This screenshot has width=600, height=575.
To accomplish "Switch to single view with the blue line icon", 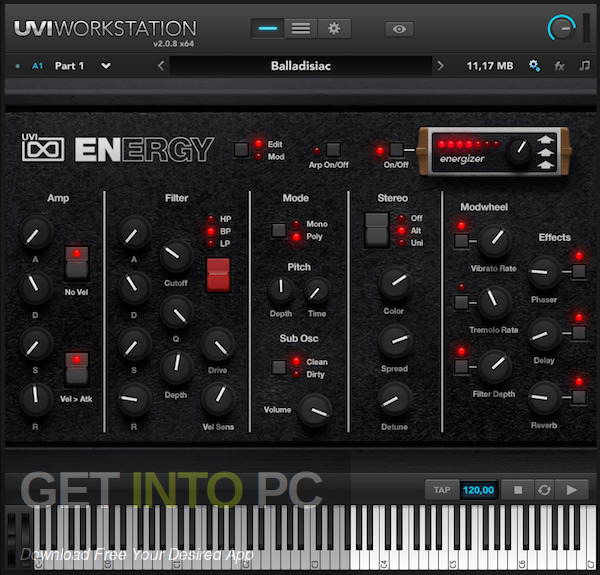I will [267, 28].
